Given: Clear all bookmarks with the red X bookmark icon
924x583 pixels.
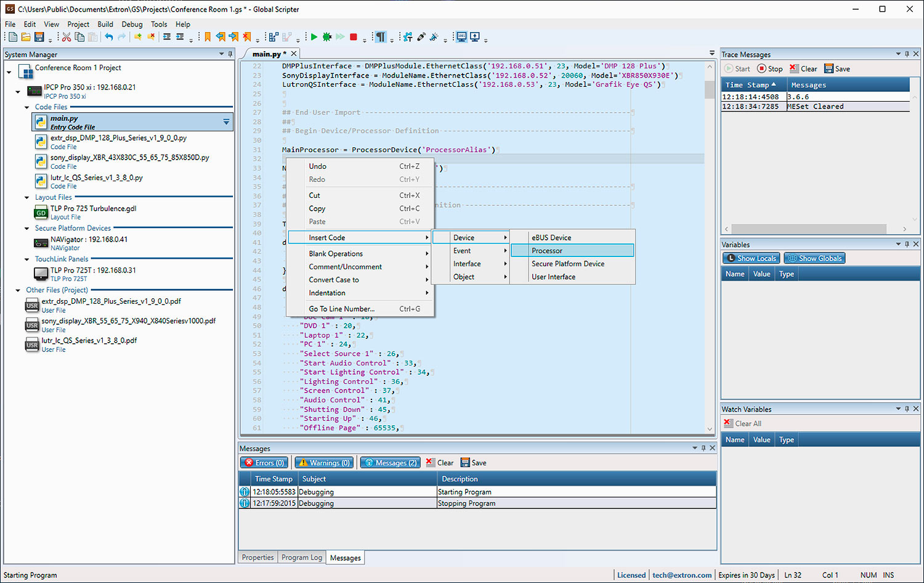Looking at the screenshot, I should [x=246, y=37].
